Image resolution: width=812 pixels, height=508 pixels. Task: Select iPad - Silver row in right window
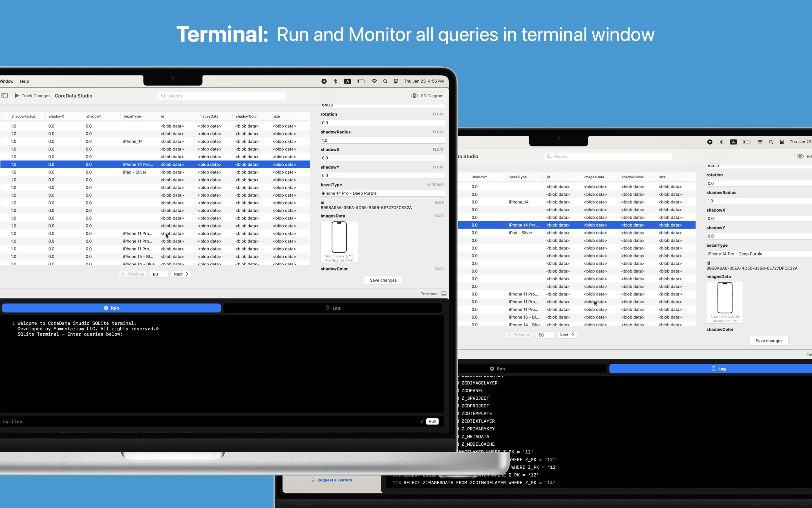577,233
